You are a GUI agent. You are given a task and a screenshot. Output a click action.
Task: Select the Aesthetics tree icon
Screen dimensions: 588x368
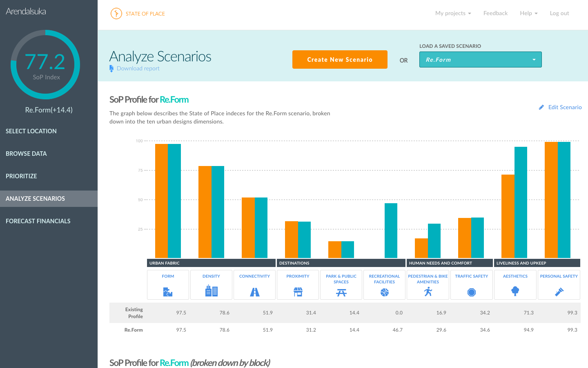tap(515, 291)
